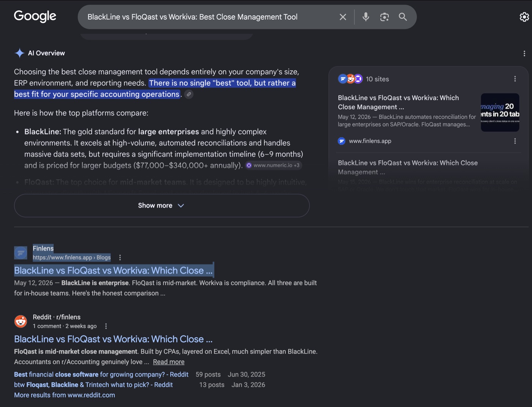Click the '10 sites' count label

(x=377, y=79)
